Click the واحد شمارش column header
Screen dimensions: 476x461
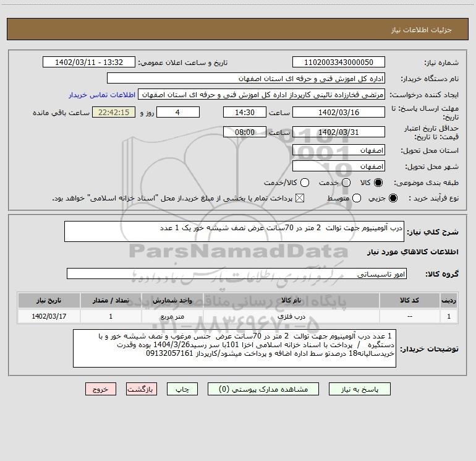click(x=172, y=300)
